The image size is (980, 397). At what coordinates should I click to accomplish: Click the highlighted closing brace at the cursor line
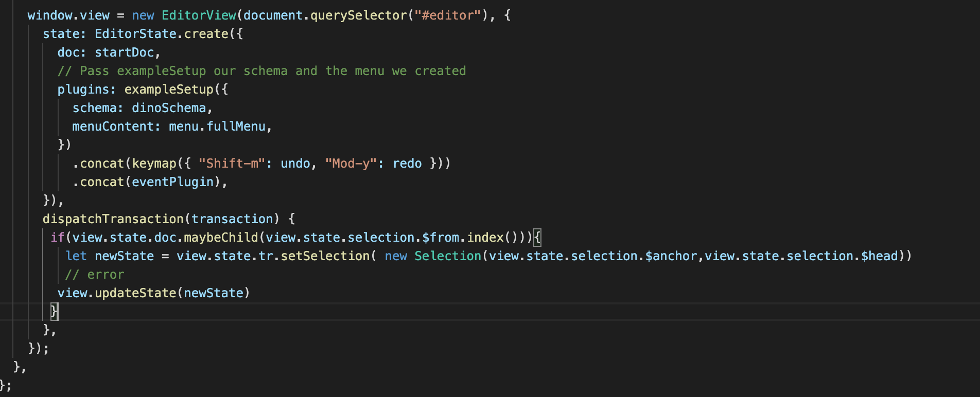pyautogui.click(x=54, y=311)
